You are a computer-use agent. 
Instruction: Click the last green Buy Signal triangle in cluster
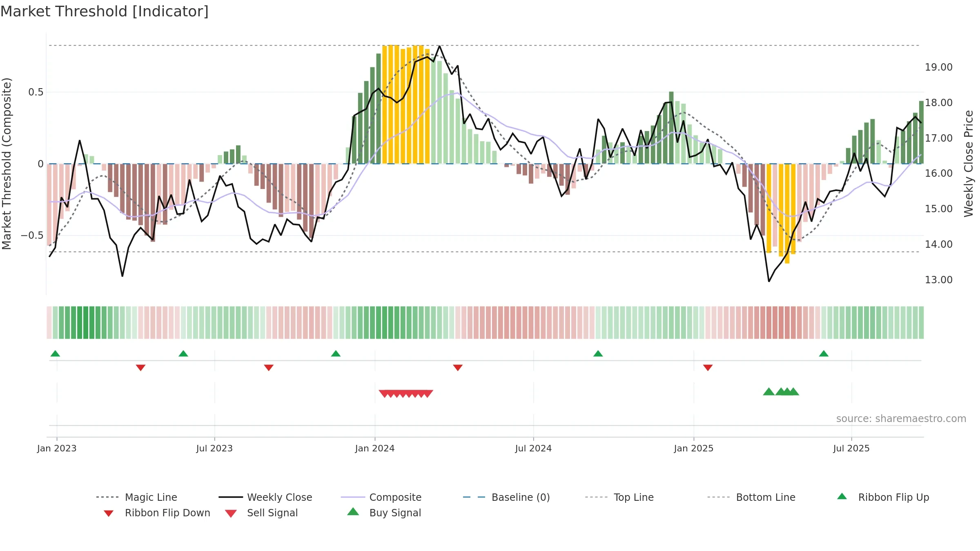pyautogui.click(x=793, y=391)
